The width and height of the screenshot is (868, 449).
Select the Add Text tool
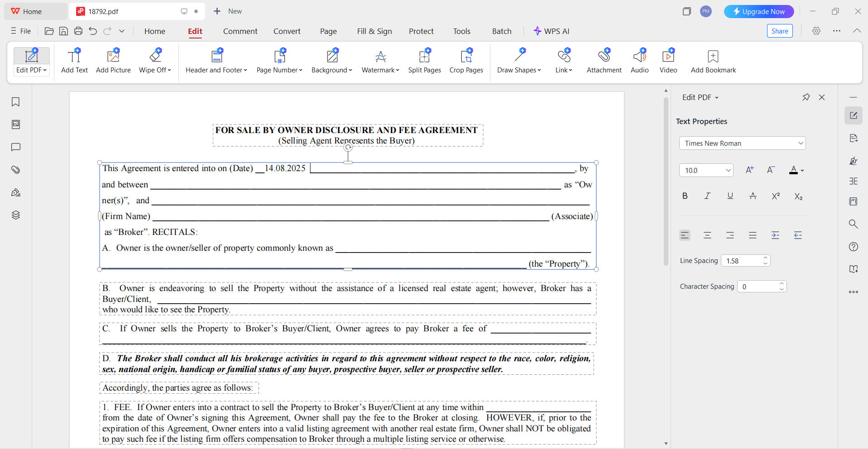pyautogui.click(x=74, y=60)
